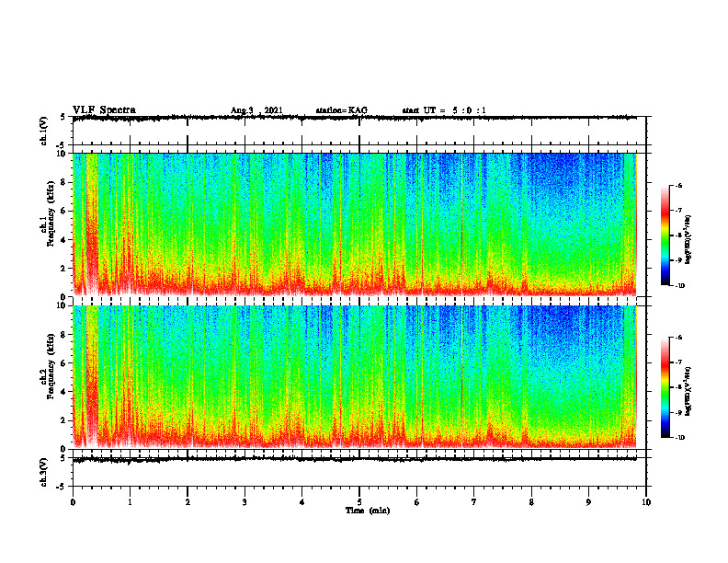Click the time-axis tick label "10"
Screen dimensions: 728x563
[646, 501]
